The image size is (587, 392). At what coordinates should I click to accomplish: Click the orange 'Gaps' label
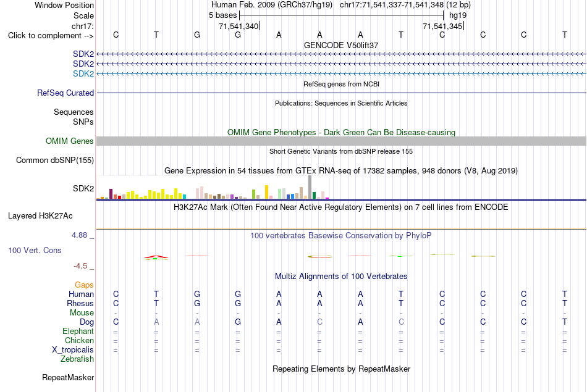pyautogui.click(x=84, y=285)
